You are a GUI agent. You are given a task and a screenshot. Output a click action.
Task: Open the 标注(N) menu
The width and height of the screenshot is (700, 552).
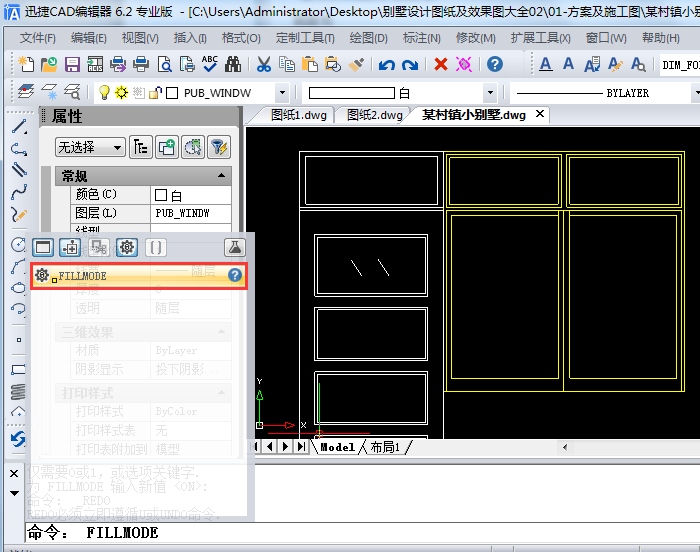coord(422,38)
